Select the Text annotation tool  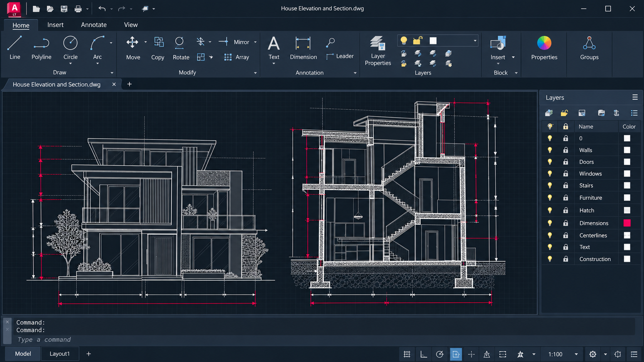[x=274, y=48]
